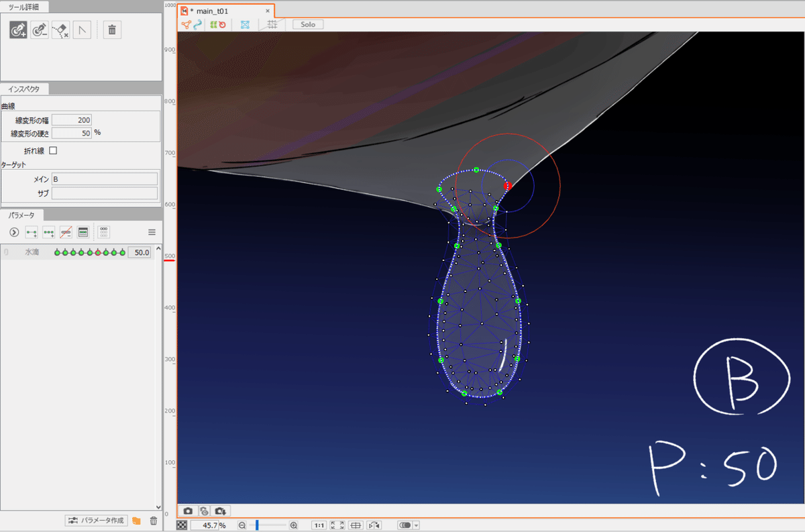Click the サブ target field

(x=105, y=193)
